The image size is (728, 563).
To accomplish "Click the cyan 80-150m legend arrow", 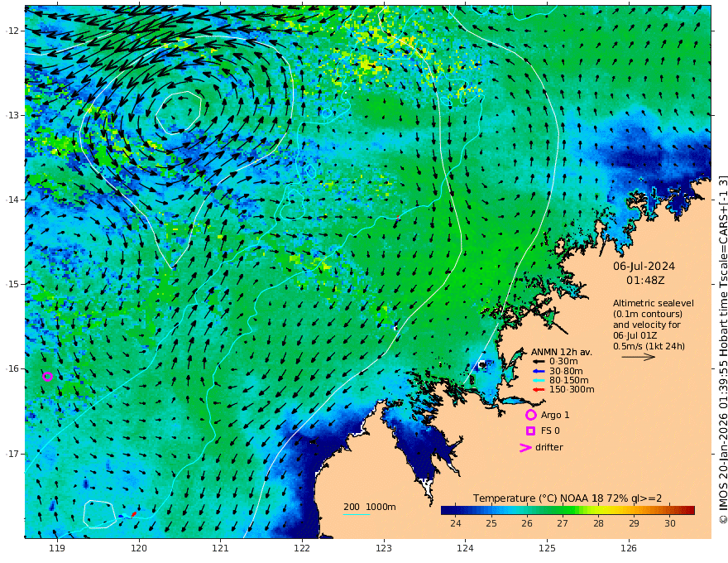I will [x=538, y=381].
